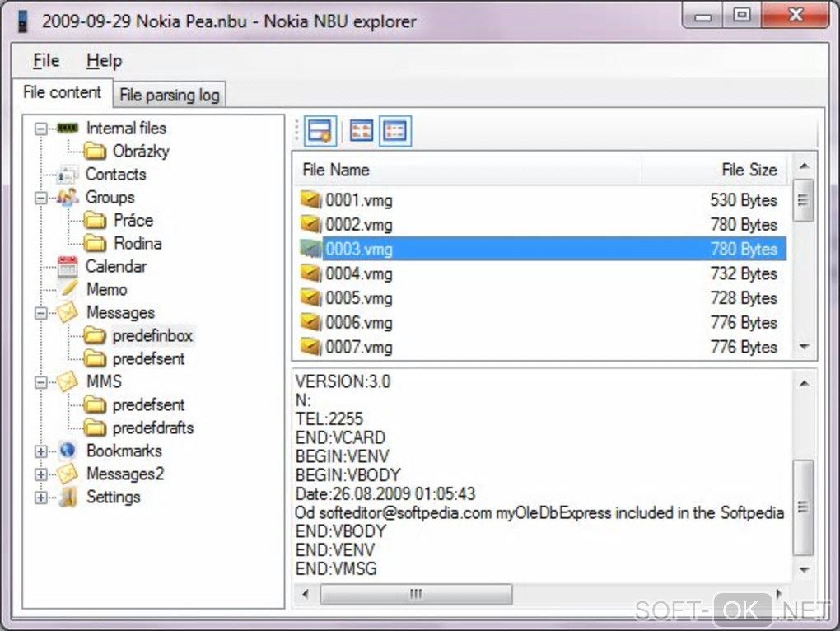
Task: Select predefsent label under MMS
Action: pyautogui.click(x=148, y=405)
